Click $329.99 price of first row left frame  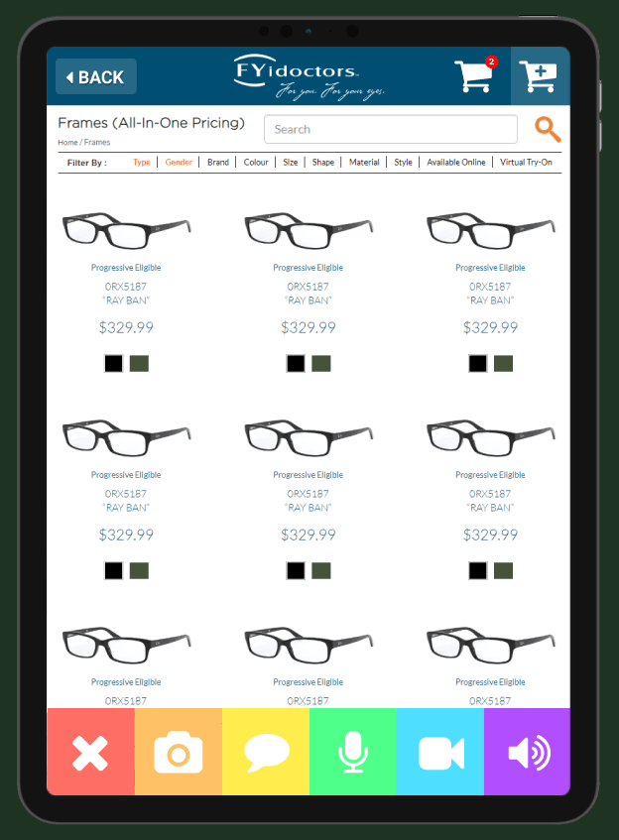click(x=126, y=327)
